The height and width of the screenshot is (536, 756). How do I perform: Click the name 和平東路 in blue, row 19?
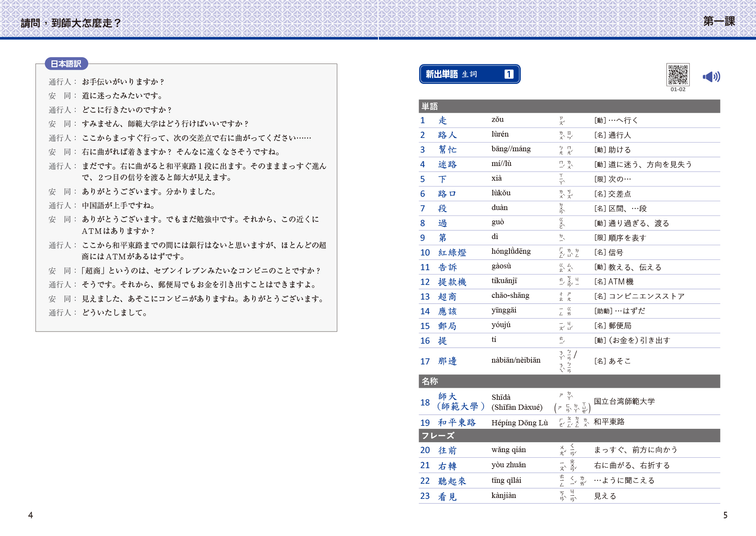(x=457, y=423)
